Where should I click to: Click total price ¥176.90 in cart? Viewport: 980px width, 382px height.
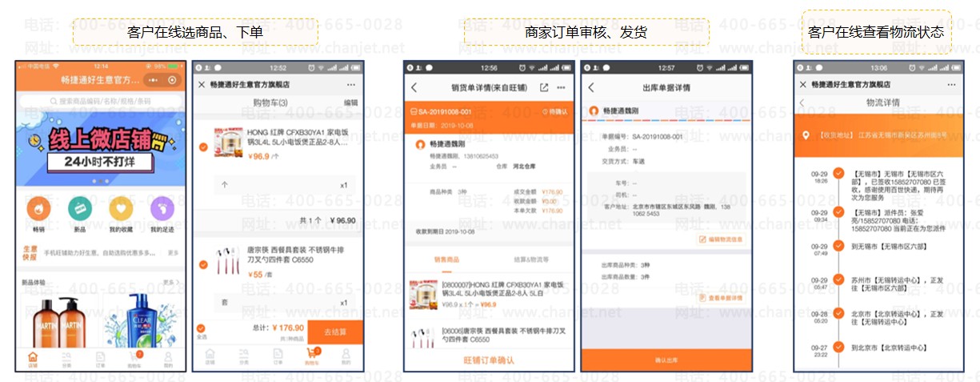(x=288, y=327)
